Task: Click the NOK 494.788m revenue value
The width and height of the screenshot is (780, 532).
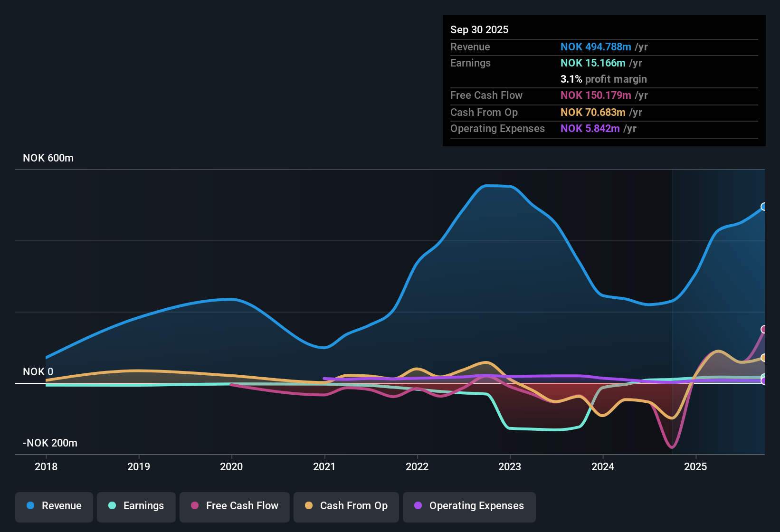Action: coord(596,47)
